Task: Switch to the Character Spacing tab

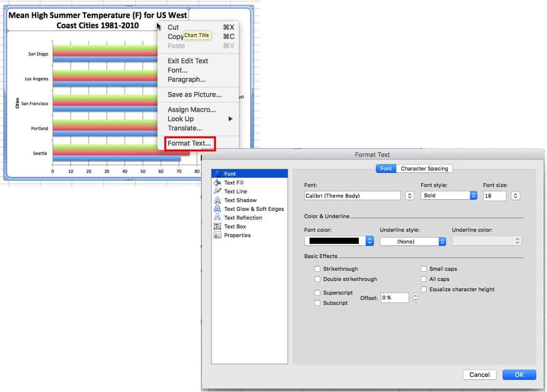Action: point(424,168)
